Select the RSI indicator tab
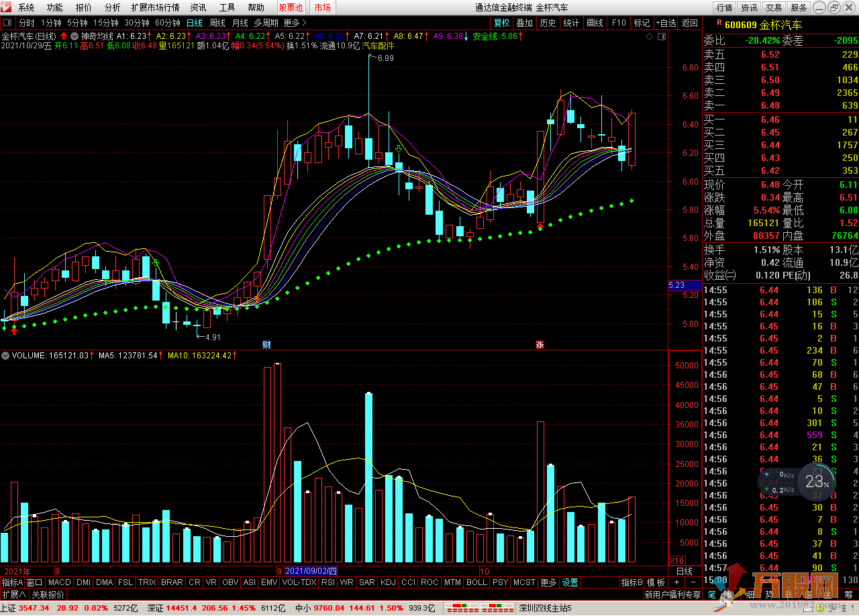 [327, 582]
